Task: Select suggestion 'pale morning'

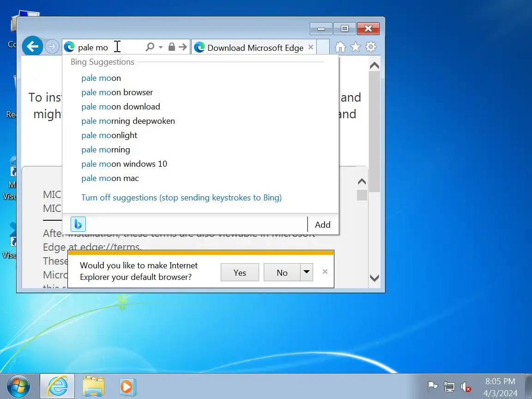Action: [x=200, y=150]
